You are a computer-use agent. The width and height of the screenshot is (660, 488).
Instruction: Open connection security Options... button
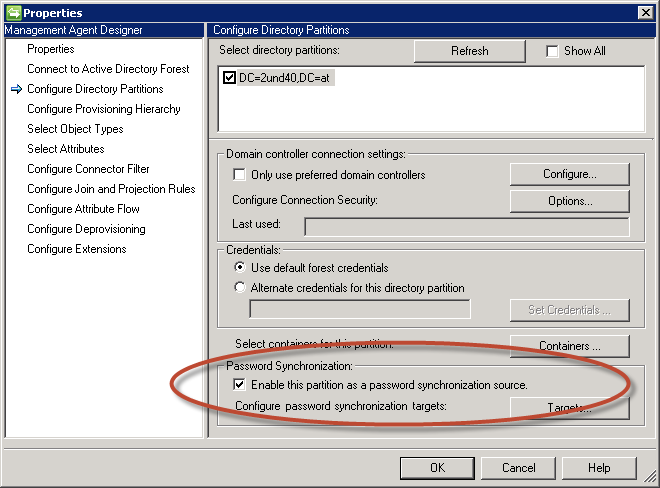point(569,201)
